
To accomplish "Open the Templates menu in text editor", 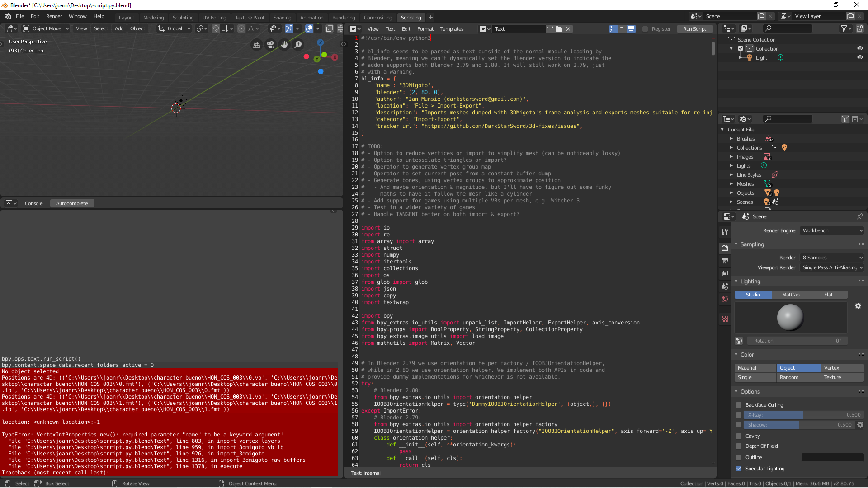I will [452, 29].
